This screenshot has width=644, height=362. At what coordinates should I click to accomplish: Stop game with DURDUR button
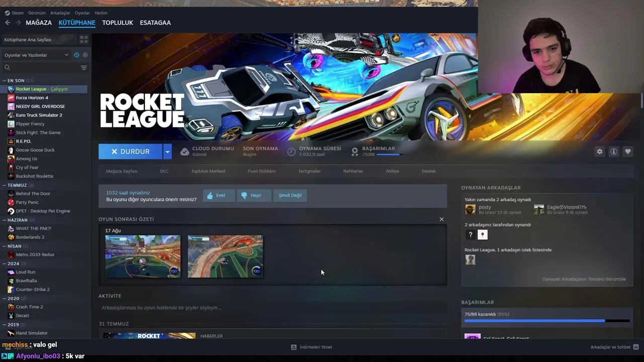tap(130, 151)
